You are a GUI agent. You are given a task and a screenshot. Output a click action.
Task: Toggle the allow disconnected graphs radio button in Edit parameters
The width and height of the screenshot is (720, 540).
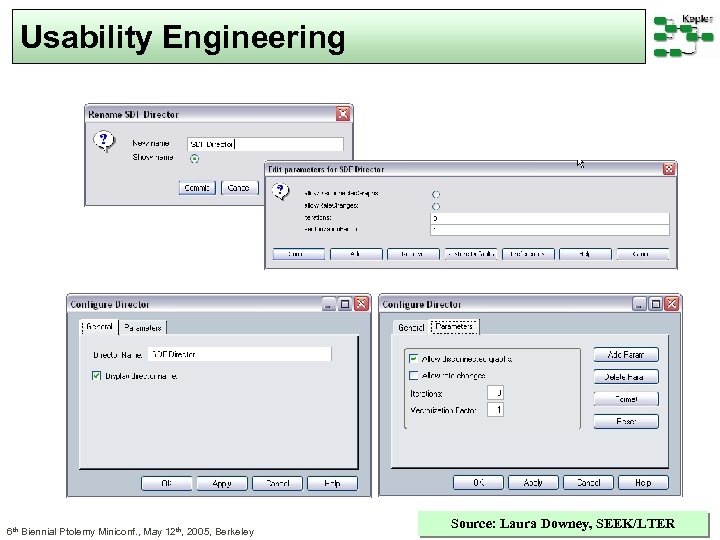click(436, 195)
